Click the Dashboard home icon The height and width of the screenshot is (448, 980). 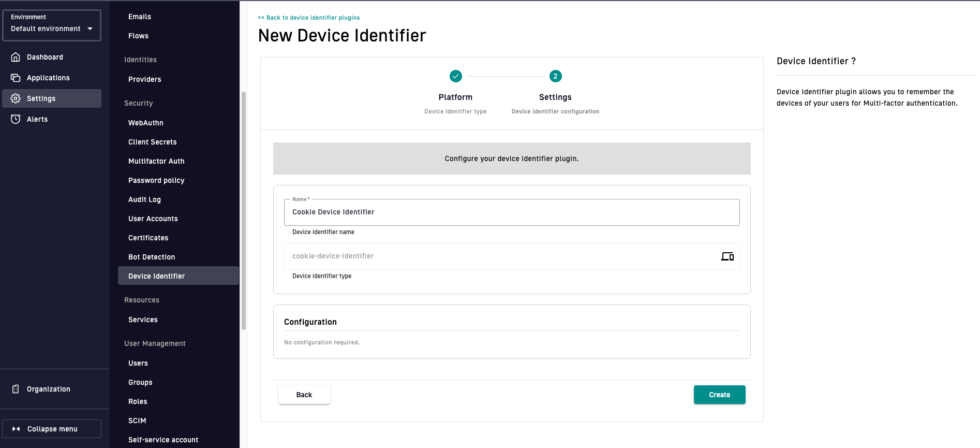coord(16,57)
